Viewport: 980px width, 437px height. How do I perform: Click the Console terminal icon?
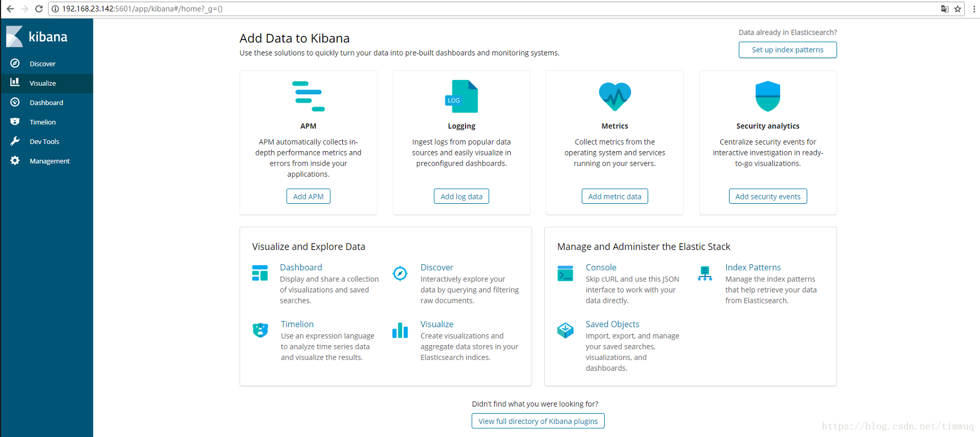pos(566,273)
